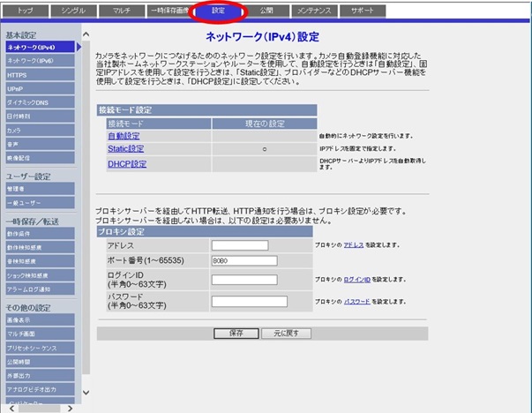The image size is (532, 413).
Task: Open ショック検知感度 settings
Action: (40, 275)
